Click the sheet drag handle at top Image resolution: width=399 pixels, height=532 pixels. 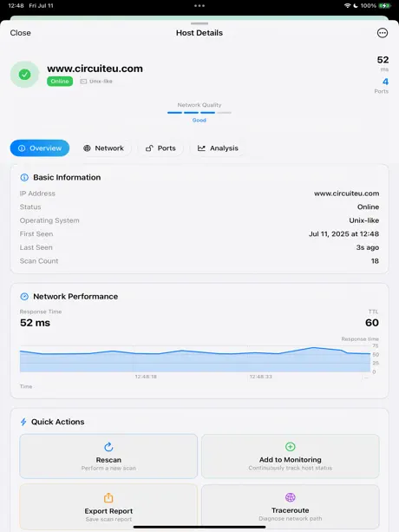click(199, 23)
